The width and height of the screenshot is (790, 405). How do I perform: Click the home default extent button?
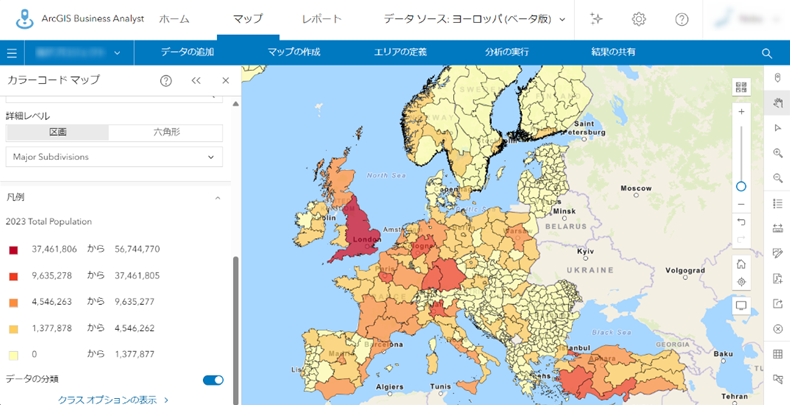click(x=741, y=264)
